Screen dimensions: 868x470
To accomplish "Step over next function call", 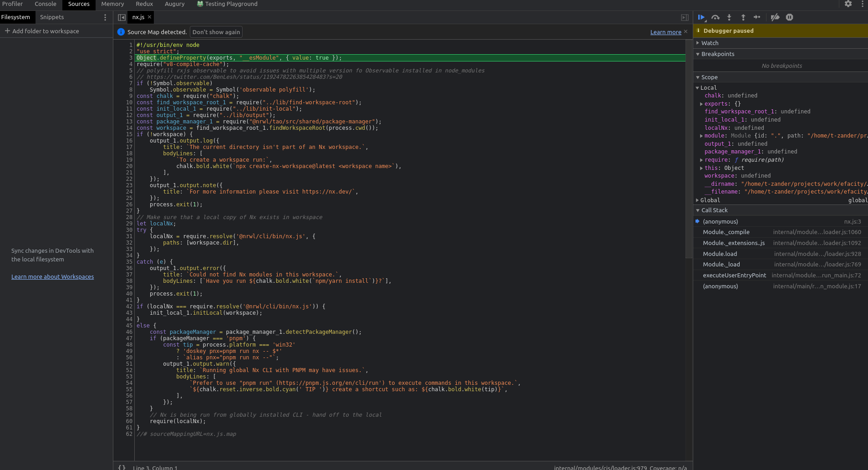I will click(x=716, y=17).
